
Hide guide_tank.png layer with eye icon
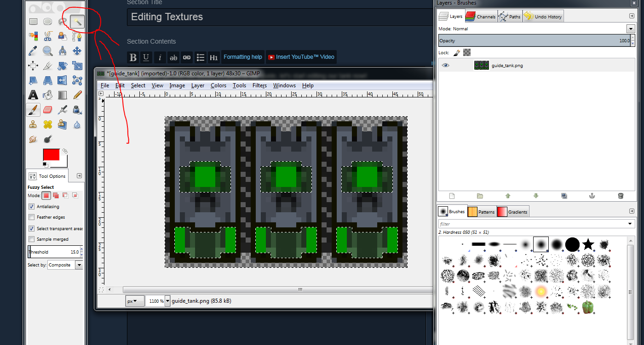tap(445, 65)
